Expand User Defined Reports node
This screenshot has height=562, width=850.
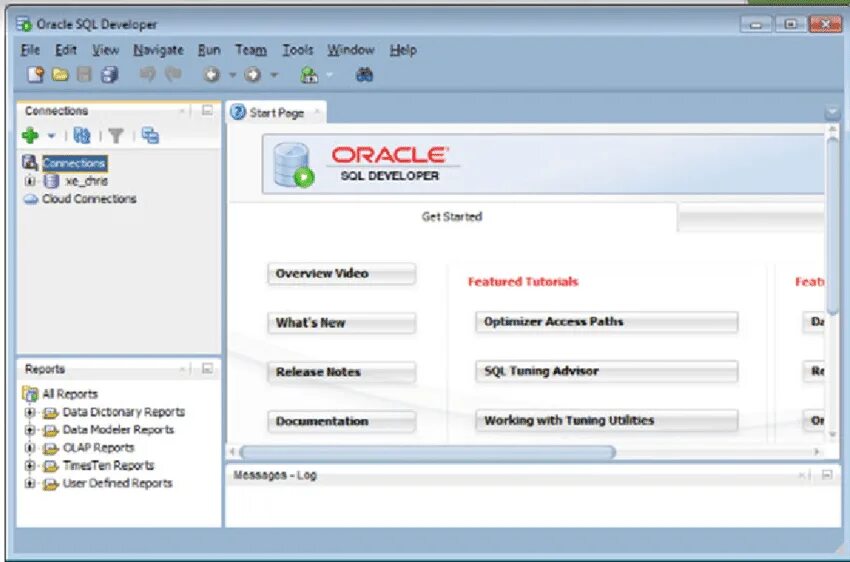30,483
